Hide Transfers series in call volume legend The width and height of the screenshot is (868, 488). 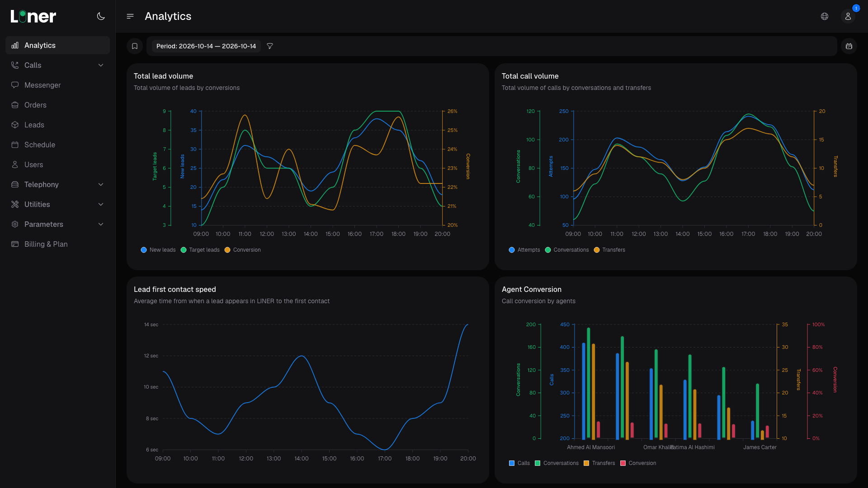[x=609, y=250]
